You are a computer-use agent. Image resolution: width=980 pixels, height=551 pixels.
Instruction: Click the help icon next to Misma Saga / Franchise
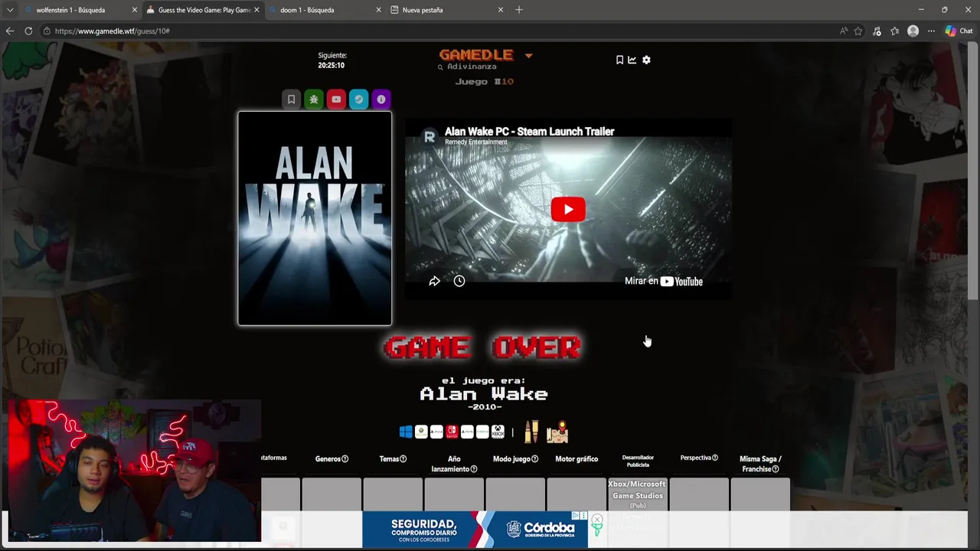click(x=776, y=469)
